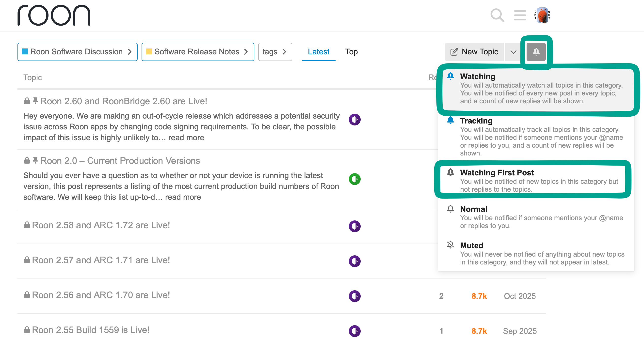Click poster avatar on Roon 2.58 topic
This screenshot has width=644, height=339.
[354, 226]
